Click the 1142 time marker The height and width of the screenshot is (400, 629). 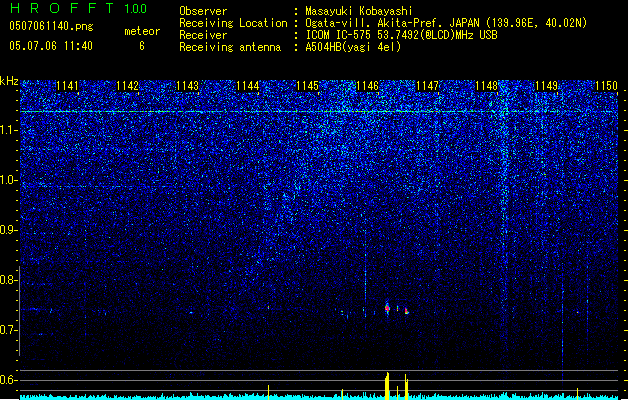click(127, 86)
